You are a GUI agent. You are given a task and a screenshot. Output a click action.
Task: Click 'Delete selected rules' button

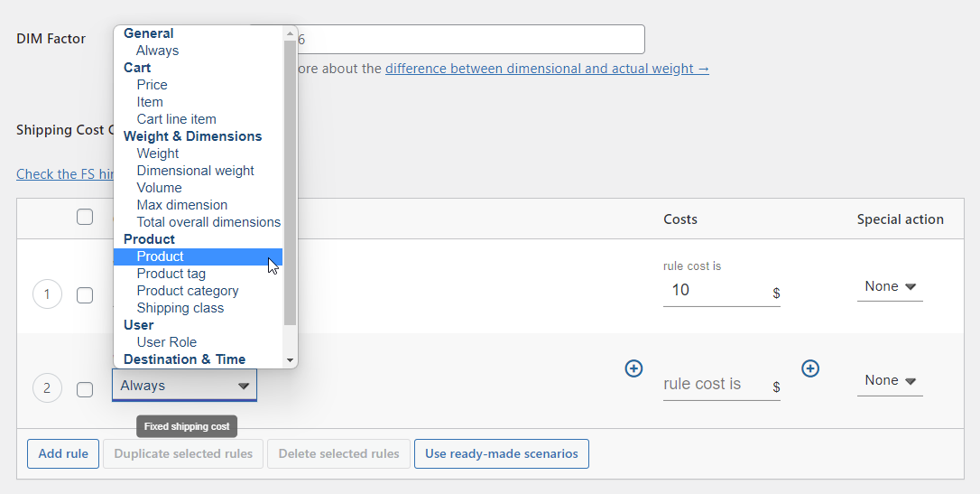click(338, 454)
